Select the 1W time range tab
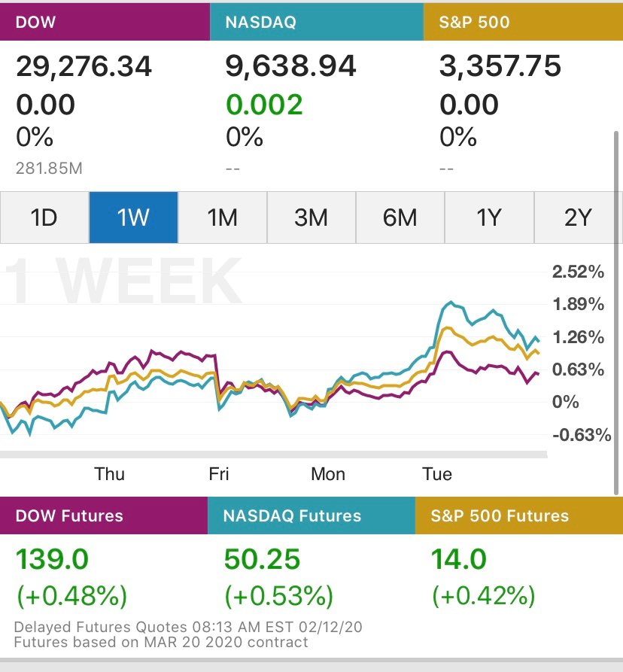 click(x=134, y=217)
